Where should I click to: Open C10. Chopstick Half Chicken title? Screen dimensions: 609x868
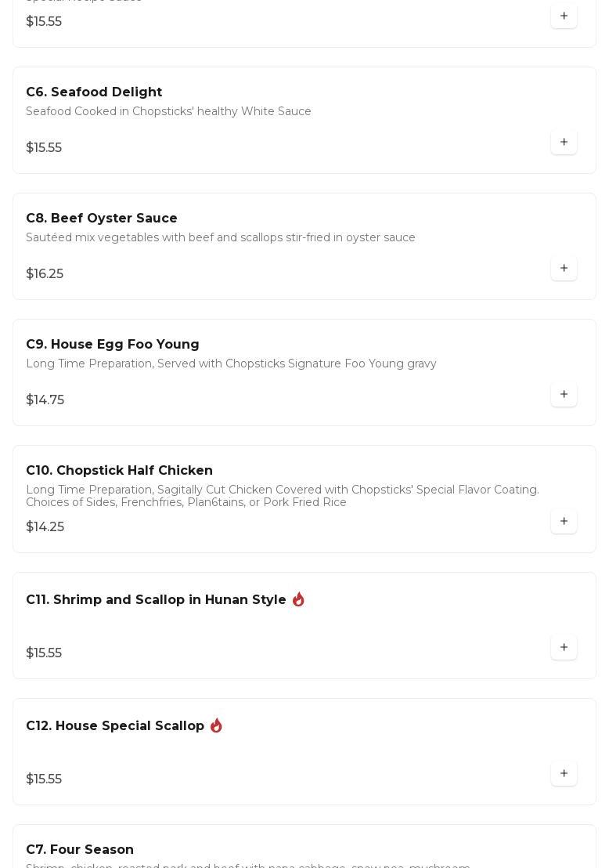(x=119, y=471)
